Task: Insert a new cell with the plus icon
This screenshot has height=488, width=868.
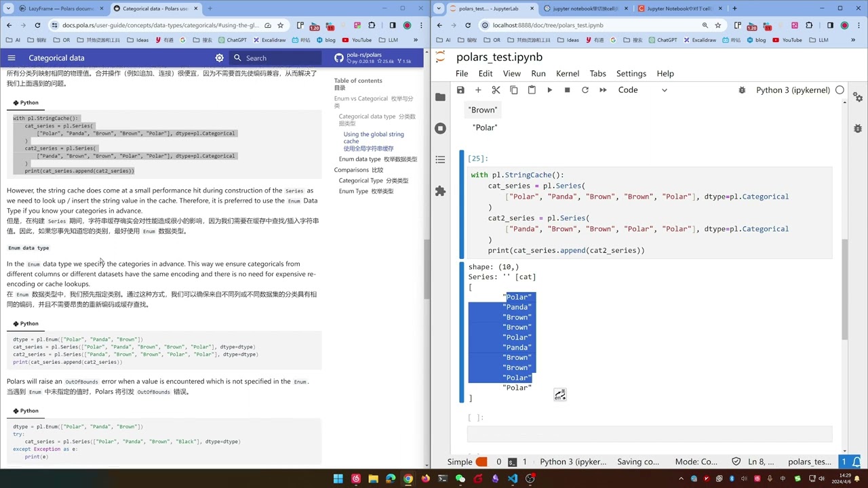Action: point(478,90)
